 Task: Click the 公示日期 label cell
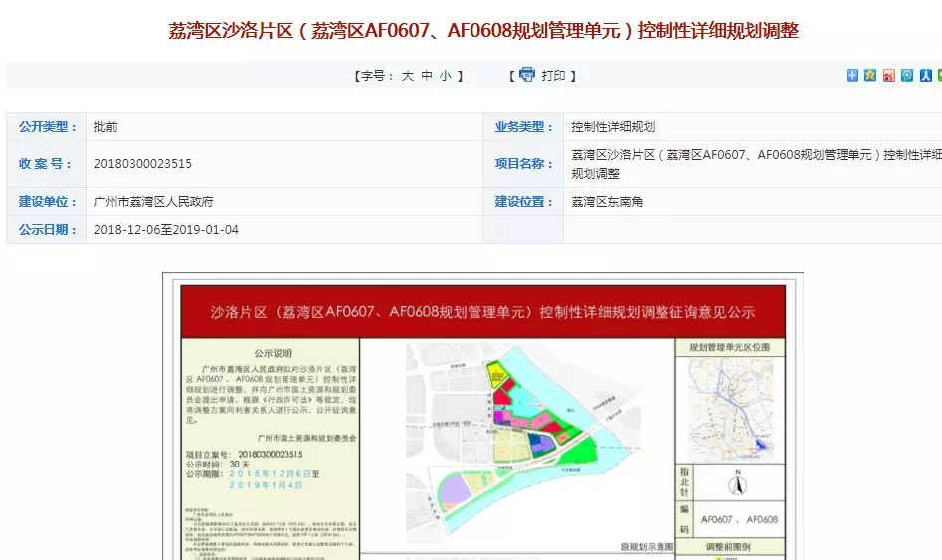[47, 230]
